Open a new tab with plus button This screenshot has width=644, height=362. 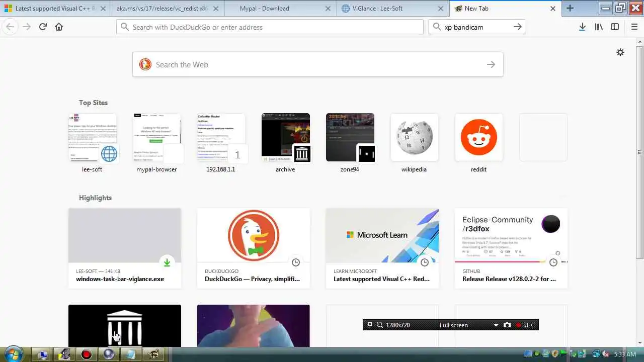[x=570, y=8]
